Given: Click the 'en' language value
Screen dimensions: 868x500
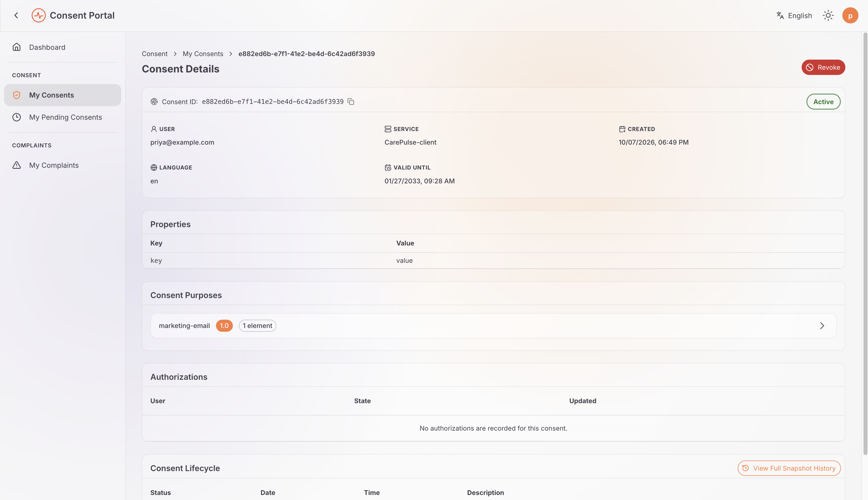Looking at the screenshot, I should click(154, 181).
